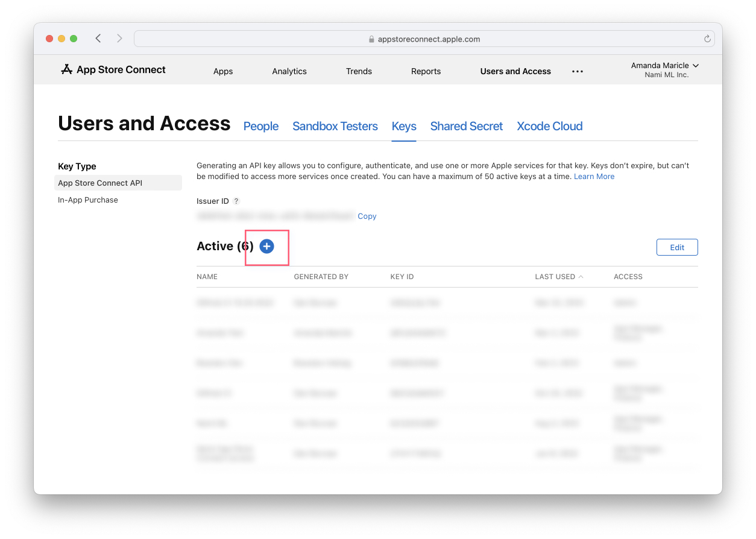Open the Amanda Maricle account dropdown

[664, 70]
